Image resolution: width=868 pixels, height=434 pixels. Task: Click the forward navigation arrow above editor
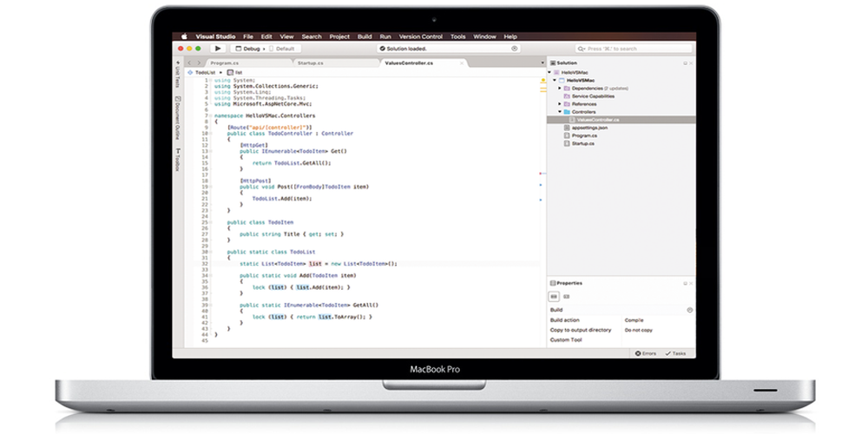point(199,62)
